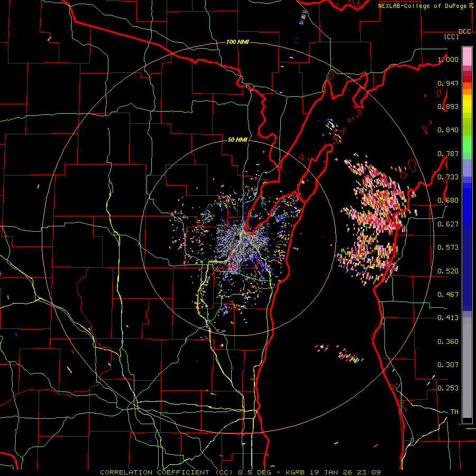This screenshot has height=476, width=476.
Task: Select the 0.627 scale value
Action: point(448,224)
